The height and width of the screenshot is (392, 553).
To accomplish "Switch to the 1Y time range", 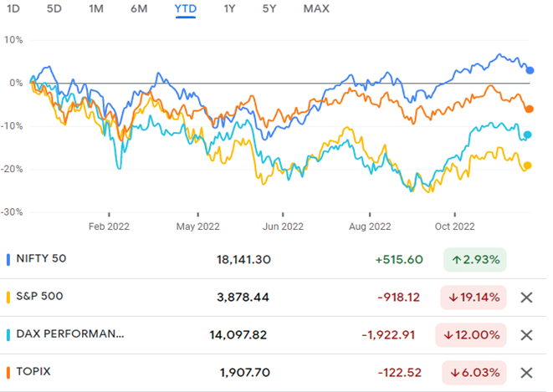I will 229,8.
